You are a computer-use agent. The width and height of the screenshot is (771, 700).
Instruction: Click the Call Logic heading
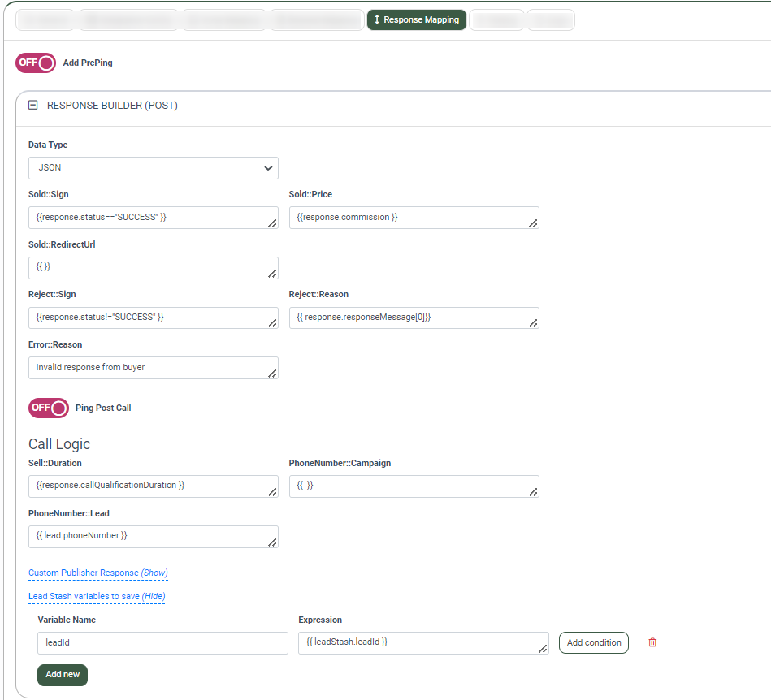pos(59,444)
